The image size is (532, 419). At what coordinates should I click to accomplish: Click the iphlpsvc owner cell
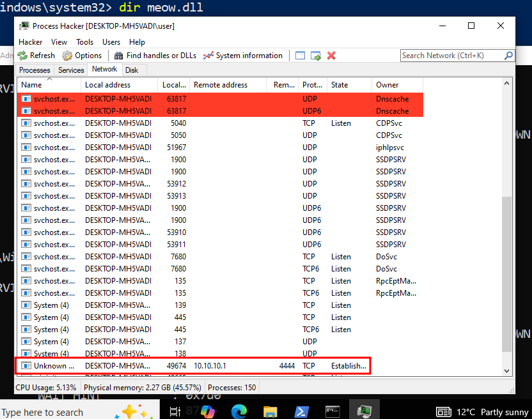(390, 148)
